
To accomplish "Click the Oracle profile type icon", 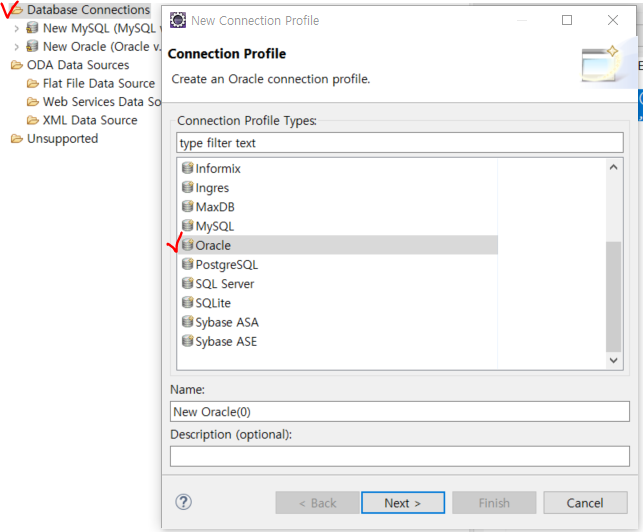I will tap(187, 245).
